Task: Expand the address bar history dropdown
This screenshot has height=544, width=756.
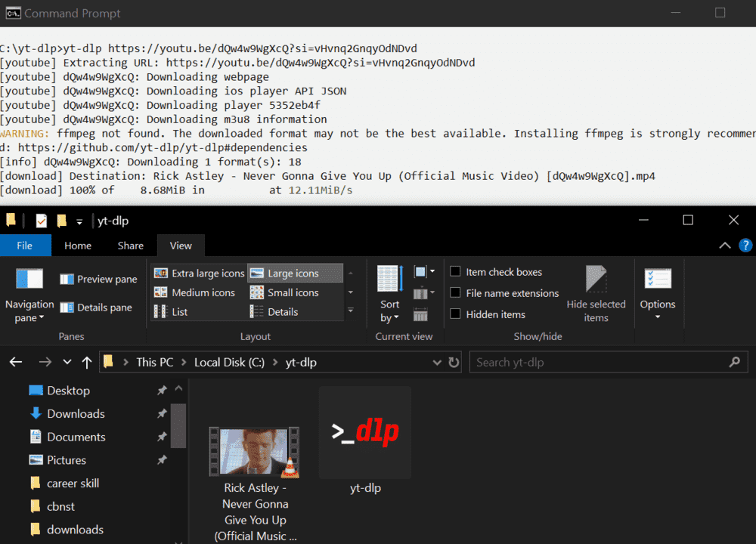Action: (437, 362)
